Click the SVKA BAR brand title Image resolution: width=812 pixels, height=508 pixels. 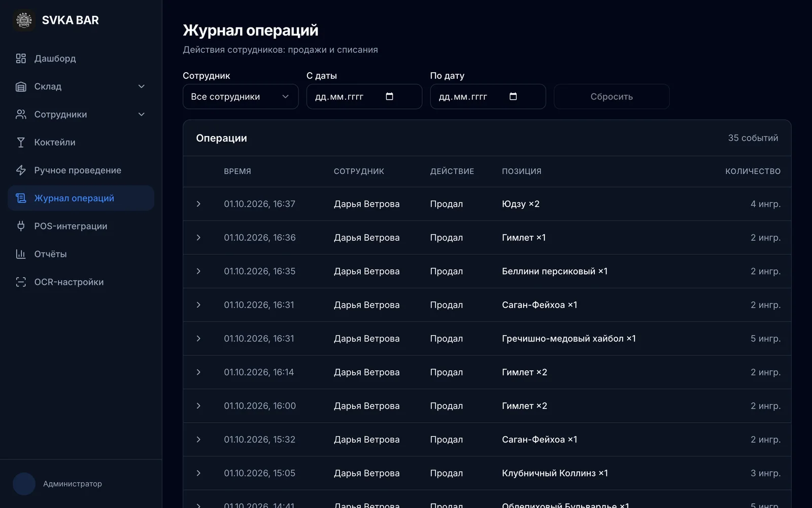tap(70, 20)
